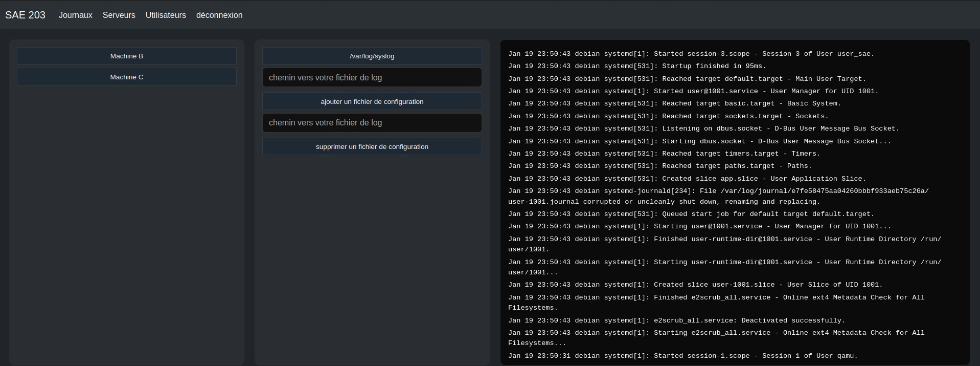Select Machine C

tap(127, 77)
